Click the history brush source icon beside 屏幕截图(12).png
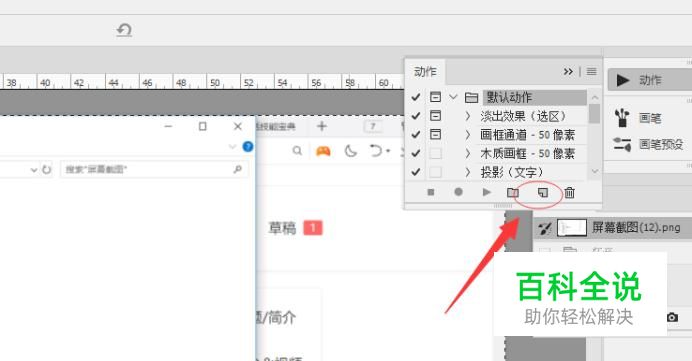Image resolution: width=692 pixels, height=361 pixels. click(545, 228)
